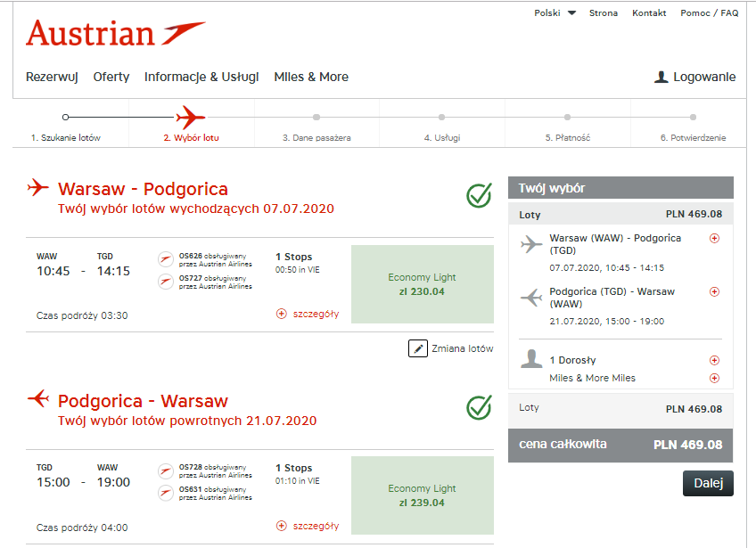The height and width of the screenshot is (548, 756).
Task: Click the green checkmark for Podgorica - Warsaw
Action: (479, 407)
